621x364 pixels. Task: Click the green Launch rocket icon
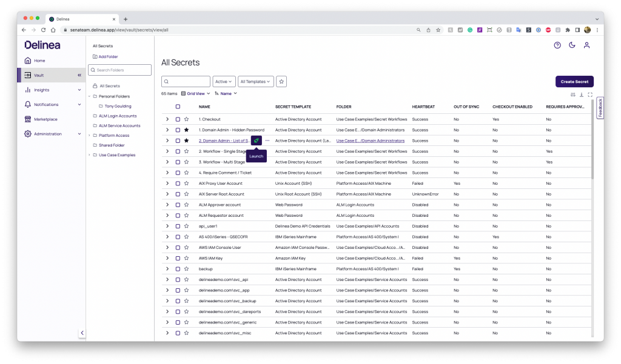[x=256, y=141]
